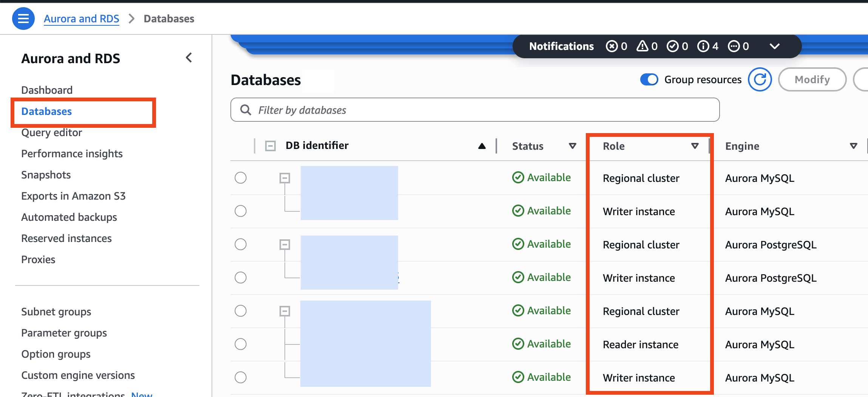Click the in-progress notifications ellipsis icon
This screenshot has height=397, width=868.
pos(734,46)
